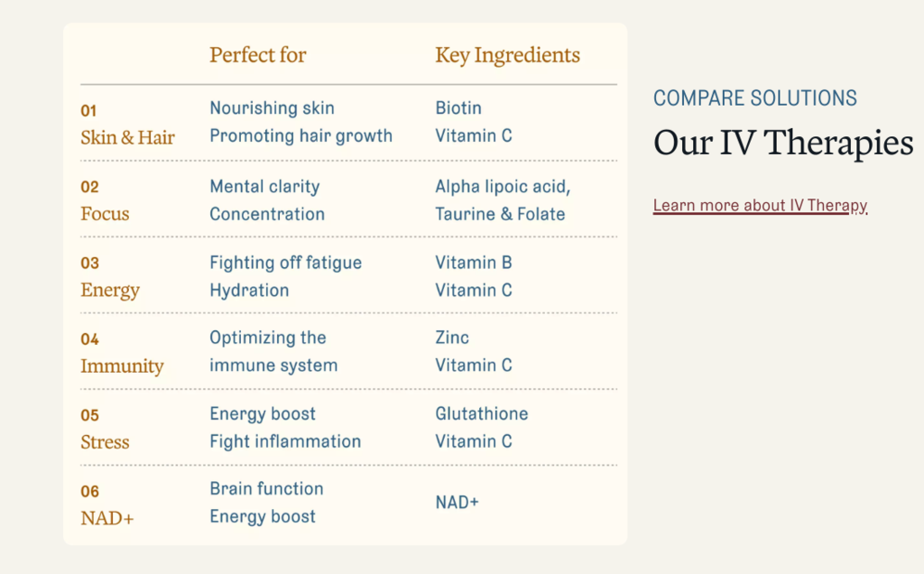Select the Alpha lipoic acid ingredient text

[503, 187]
